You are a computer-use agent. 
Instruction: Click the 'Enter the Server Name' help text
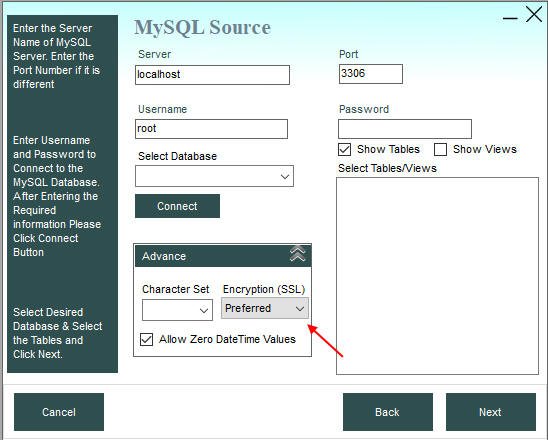(x=57, y=56)
